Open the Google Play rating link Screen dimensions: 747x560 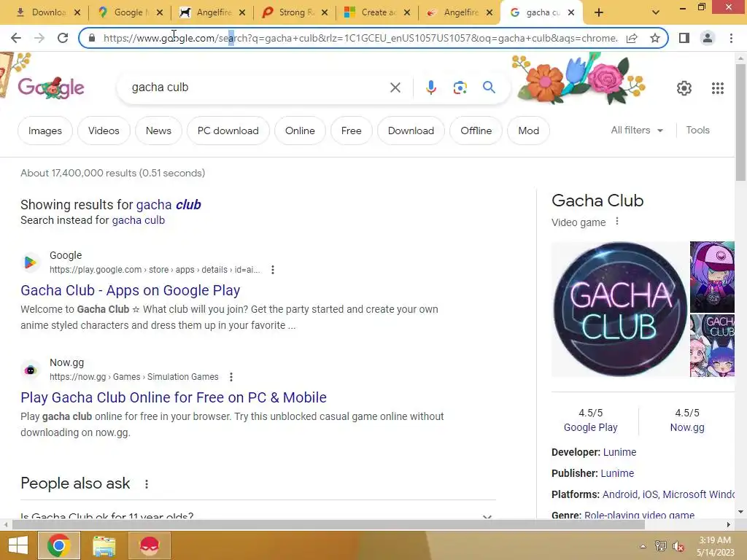coord(590,427)
